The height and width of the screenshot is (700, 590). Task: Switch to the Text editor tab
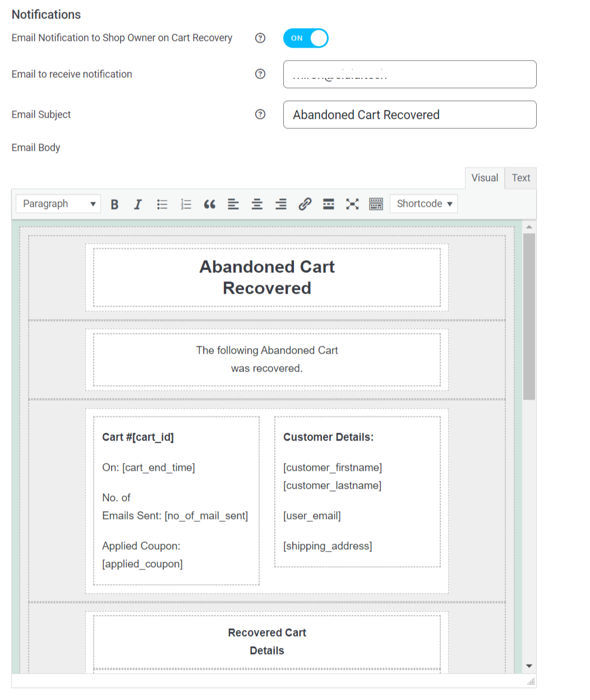click(521, 178)
